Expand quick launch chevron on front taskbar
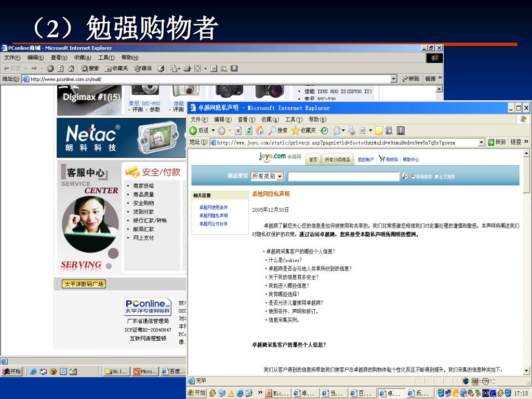This screenshot has height=399, width=532. [260, 393]
